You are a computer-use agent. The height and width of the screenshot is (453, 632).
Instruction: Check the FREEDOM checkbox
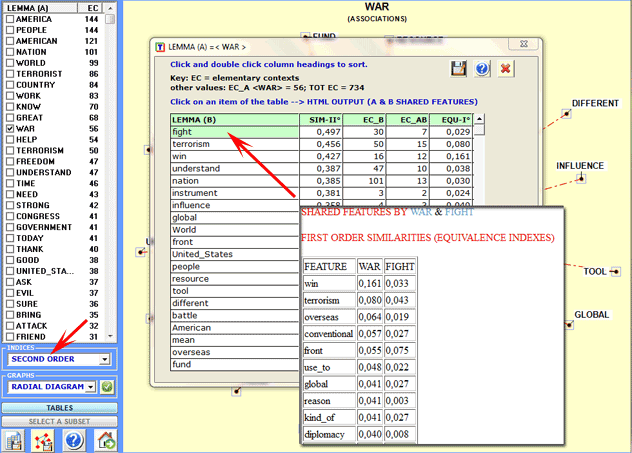(10, 161)
